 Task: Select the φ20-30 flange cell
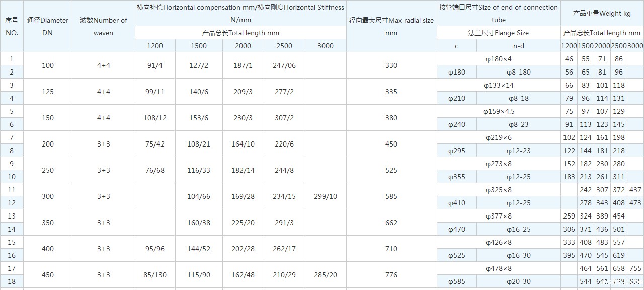click(518, 281)
